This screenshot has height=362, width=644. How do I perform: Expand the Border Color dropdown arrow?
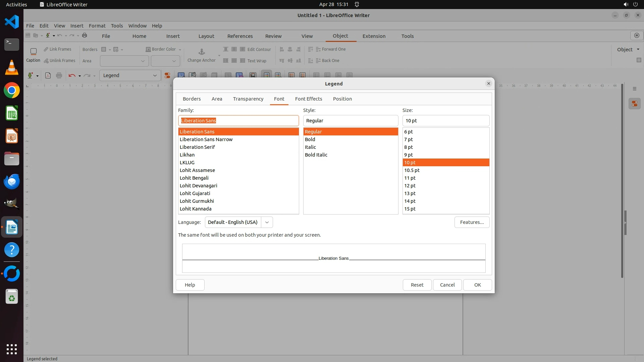(180, 50)
